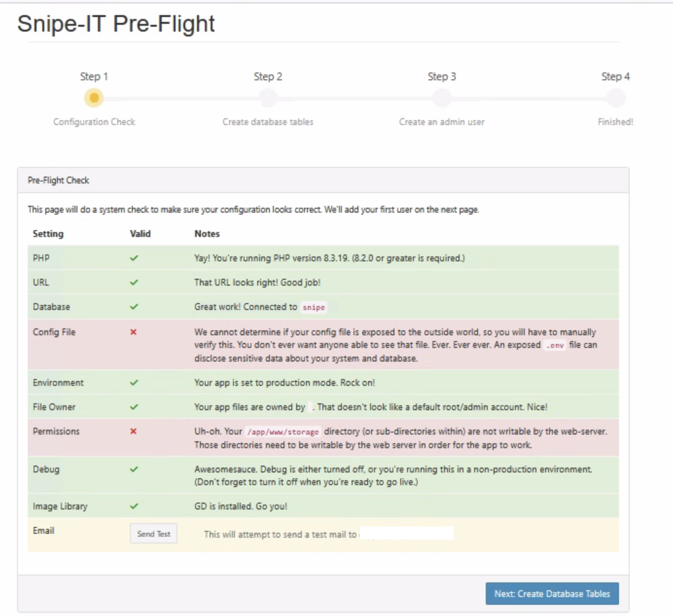Click the PHP version 8.3.19 note
673x616 pixels.
click(x=329, y=258)
